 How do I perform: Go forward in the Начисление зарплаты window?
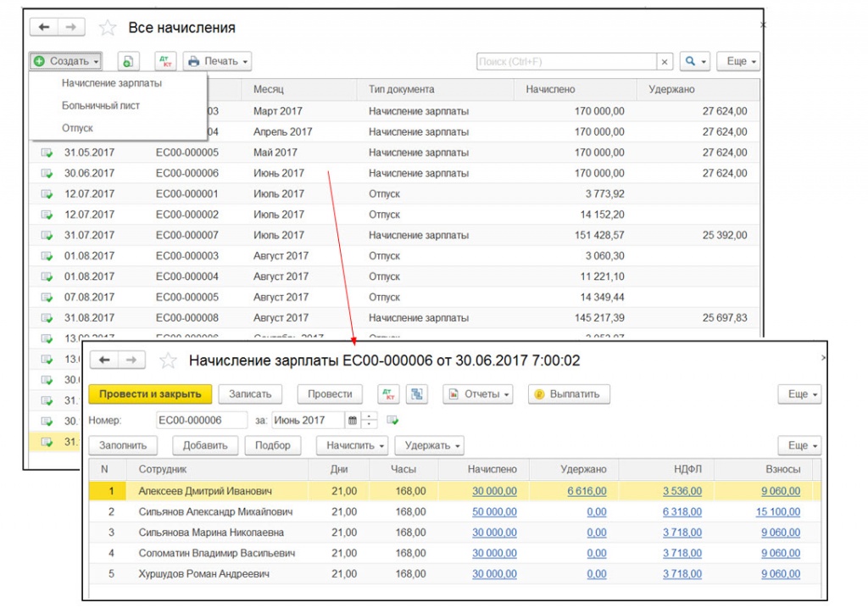click(131, 360)
